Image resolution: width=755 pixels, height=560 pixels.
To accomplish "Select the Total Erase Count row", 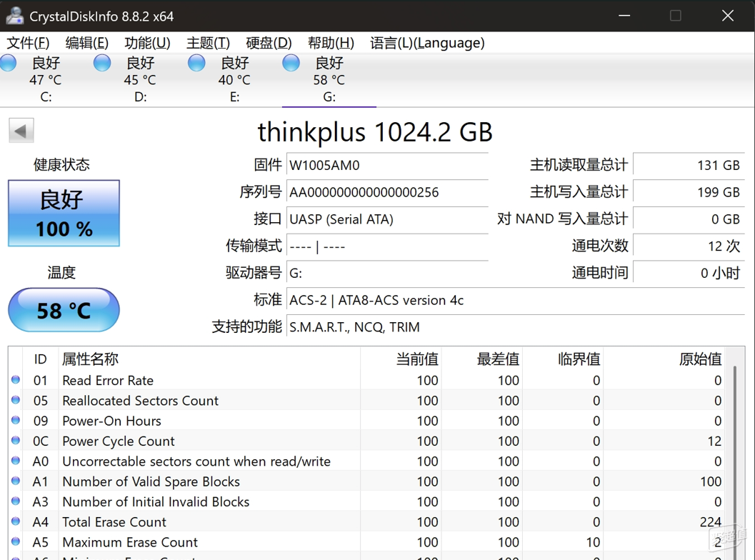I will (x=367, y=522).
